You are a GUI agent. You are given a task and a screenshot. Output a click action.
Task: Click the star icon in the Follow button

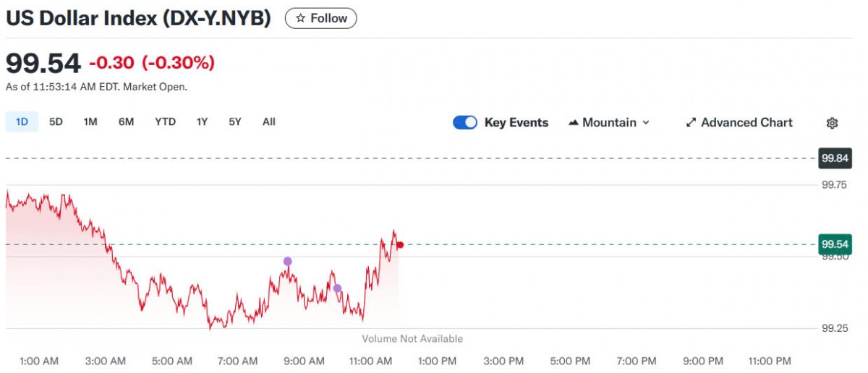point(301,18)
